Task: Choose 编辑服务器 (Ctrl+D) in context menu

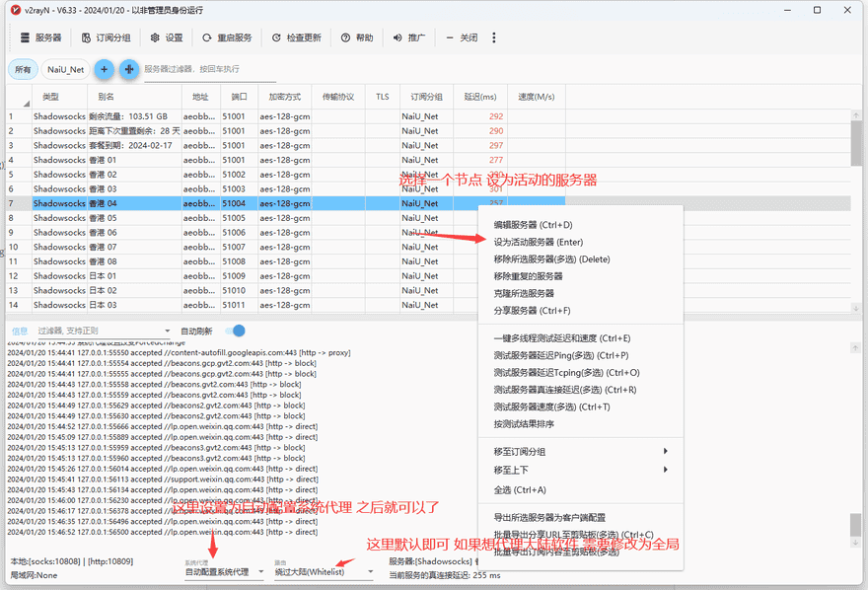Action: 581,225
